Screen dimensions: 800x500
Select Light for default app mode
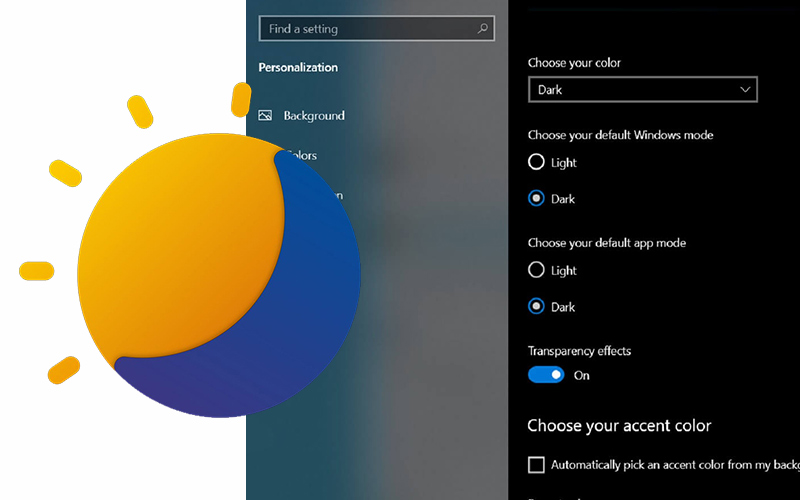click(x=536, y=270)
